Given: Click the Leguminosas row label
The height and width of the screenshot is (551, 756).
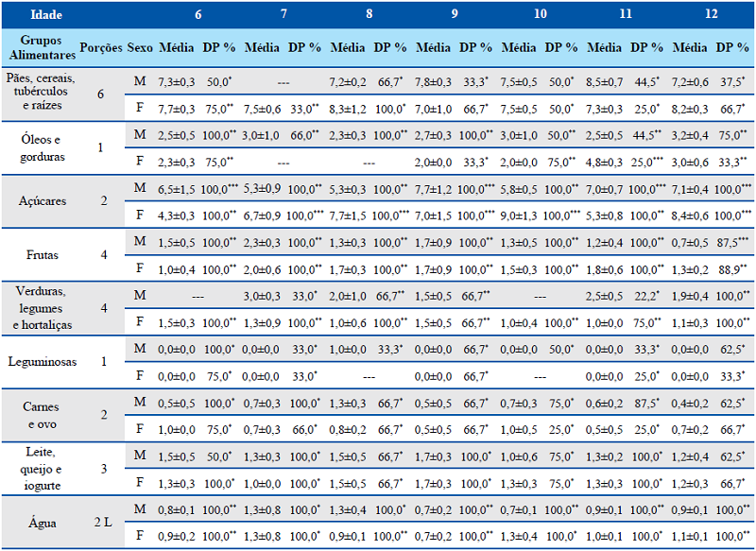Looking at the screenshot, I should [41, 361].
